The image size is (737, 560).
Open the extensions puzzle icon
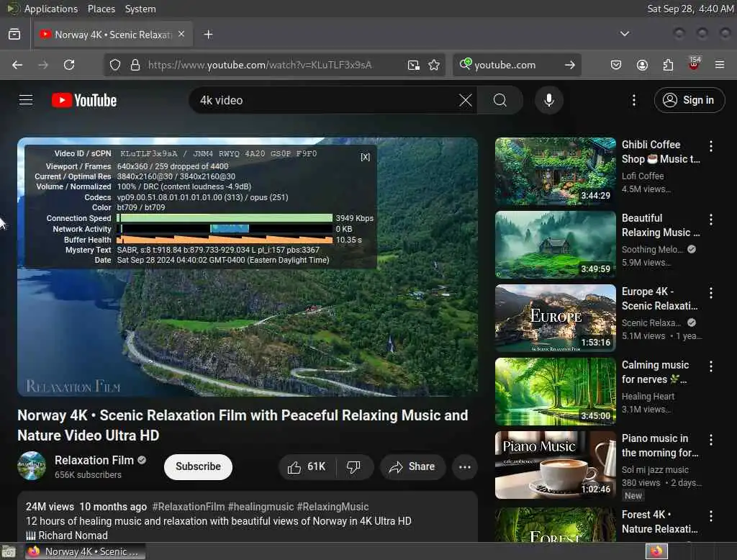coord(668,65)
